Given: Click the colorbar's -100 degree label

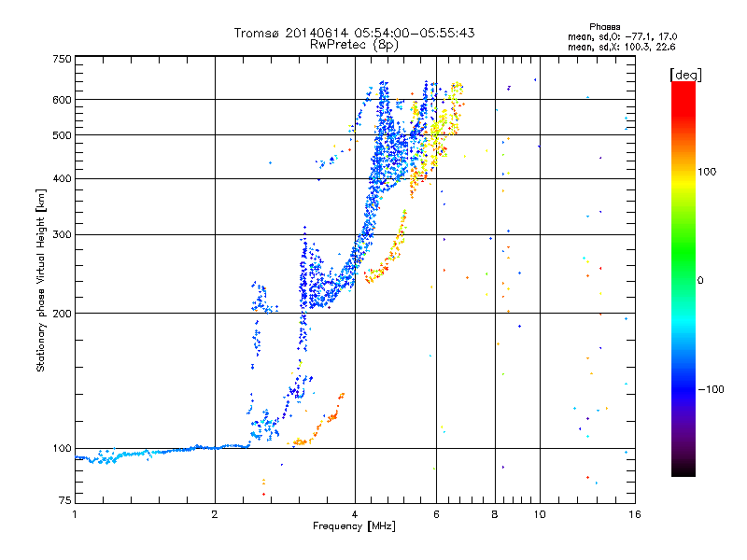Looking at the screenshot, I should pos(711,389).
